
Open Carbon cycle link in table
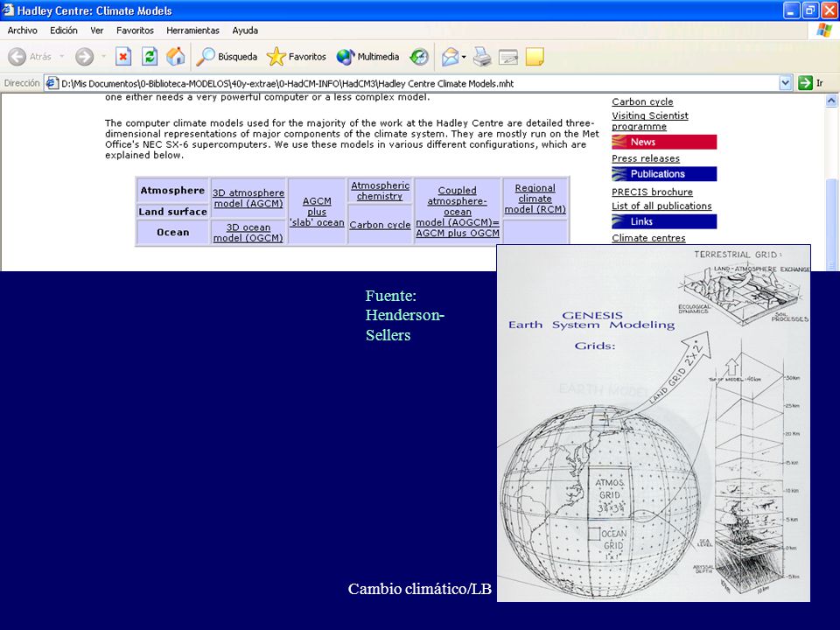tap(380, 225)
